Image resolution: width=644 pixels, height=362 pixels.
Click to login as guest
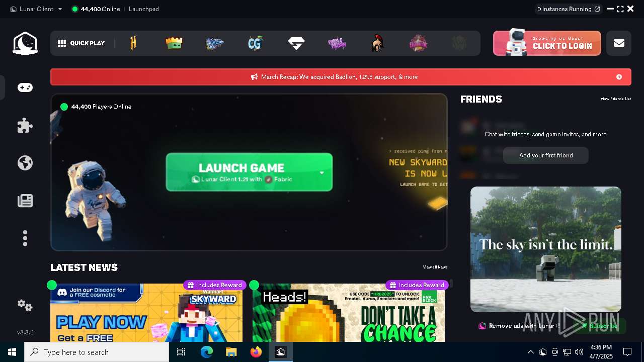click(x=547, y=43)
